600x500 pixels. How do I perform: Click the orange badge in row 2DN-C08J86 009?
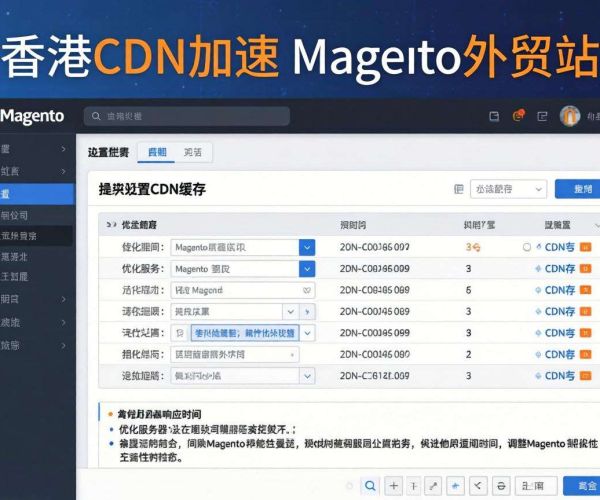click(585, 269)
